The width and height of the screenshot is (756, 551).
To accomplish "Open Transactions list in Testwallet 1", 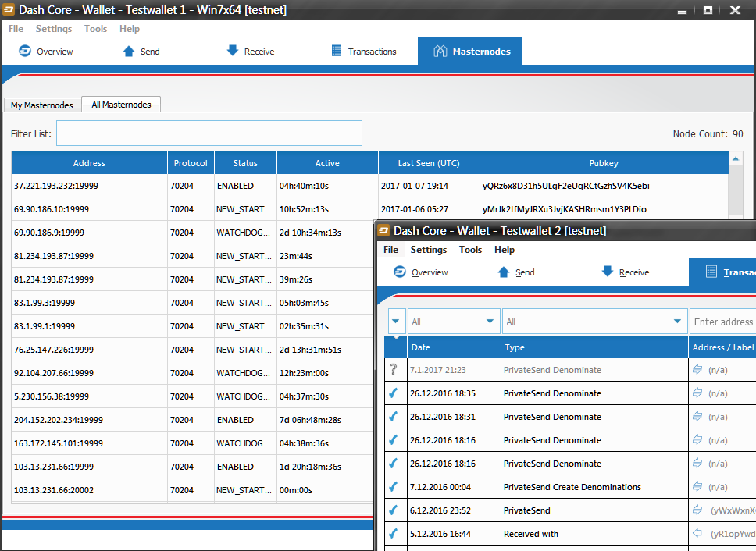I will (364, 51).
